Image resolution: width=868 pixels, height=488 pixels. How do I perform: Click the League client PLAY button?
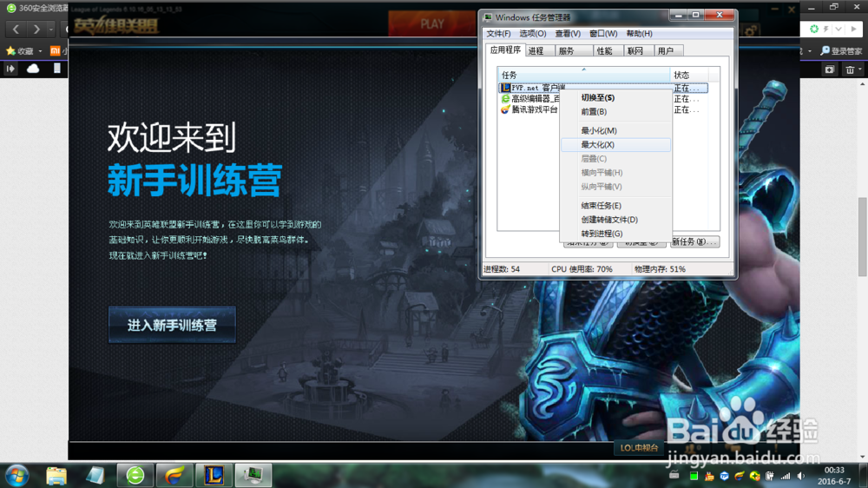point(431,23)
